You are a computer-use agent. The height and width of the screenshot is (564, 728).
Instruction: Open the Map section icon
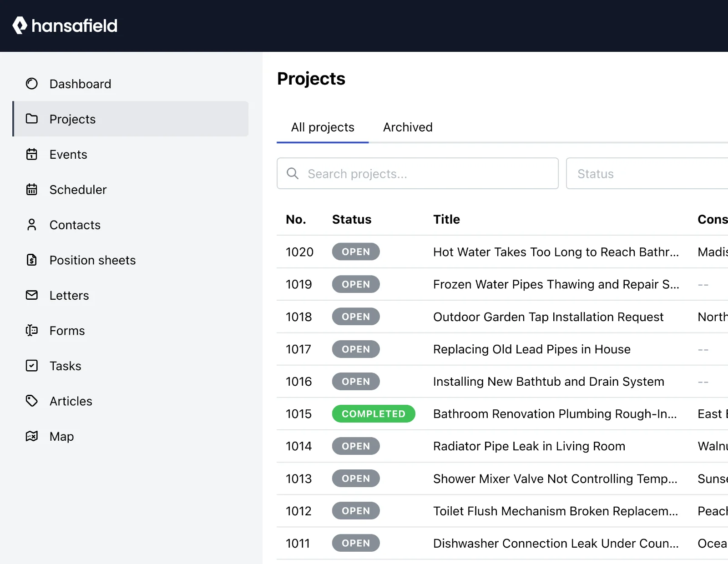coord(31,436)
